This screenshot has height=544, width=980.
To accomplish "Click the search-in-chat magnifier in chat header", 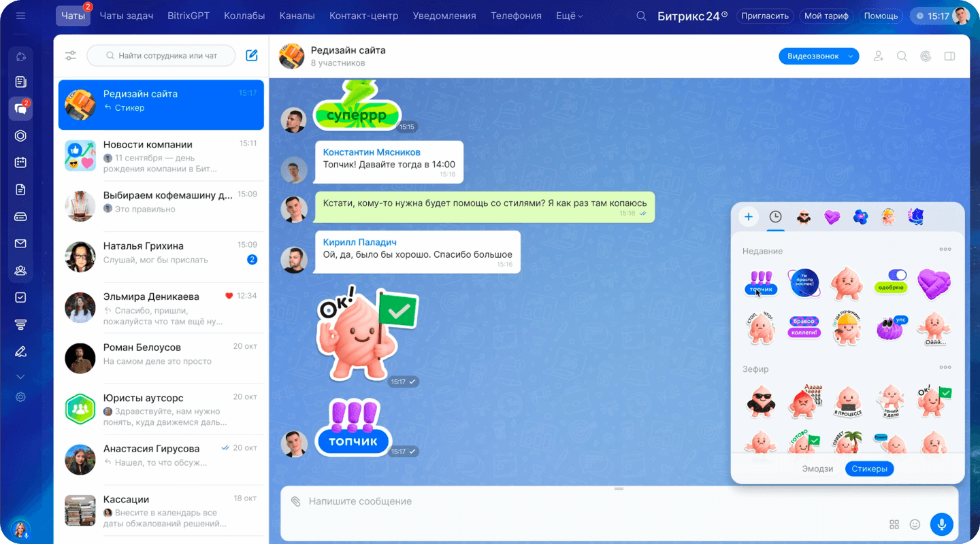I will (x=902, y=56).
